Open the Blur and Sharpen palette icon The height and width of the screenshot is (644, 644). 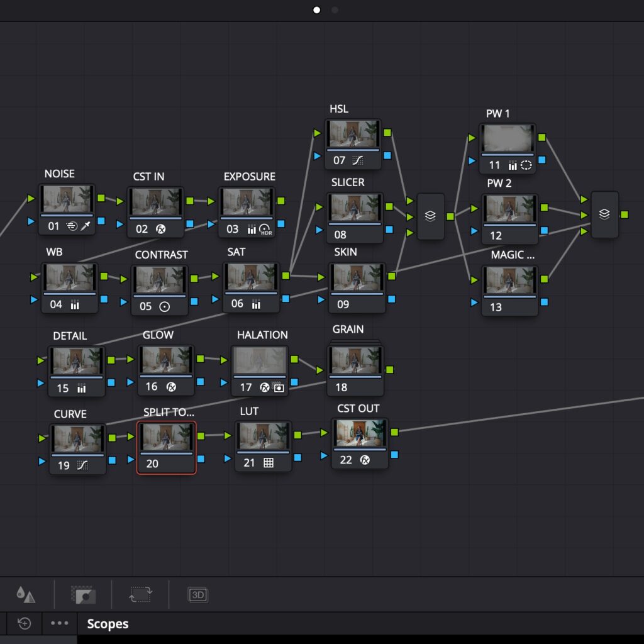26,594
